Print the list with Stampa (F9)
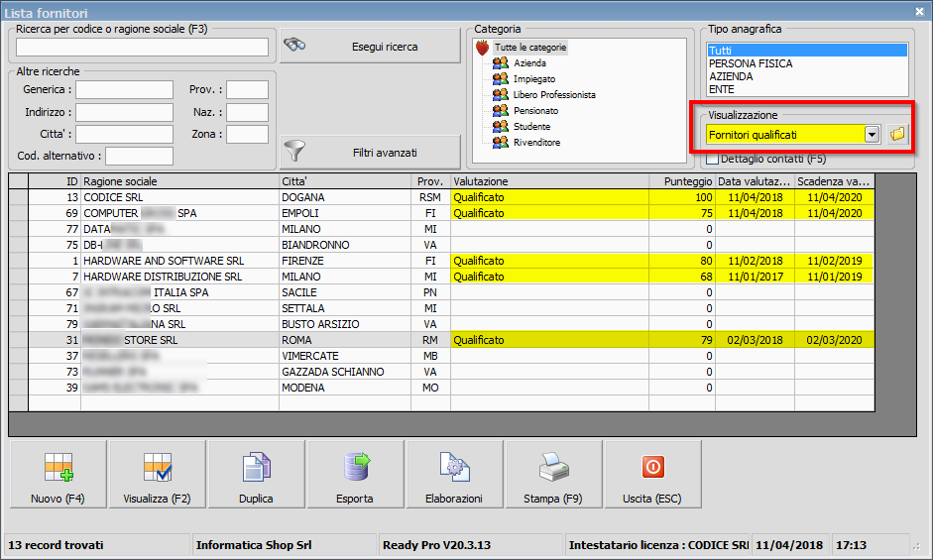This screenshot has width=933, height=560. coord(553,475)
